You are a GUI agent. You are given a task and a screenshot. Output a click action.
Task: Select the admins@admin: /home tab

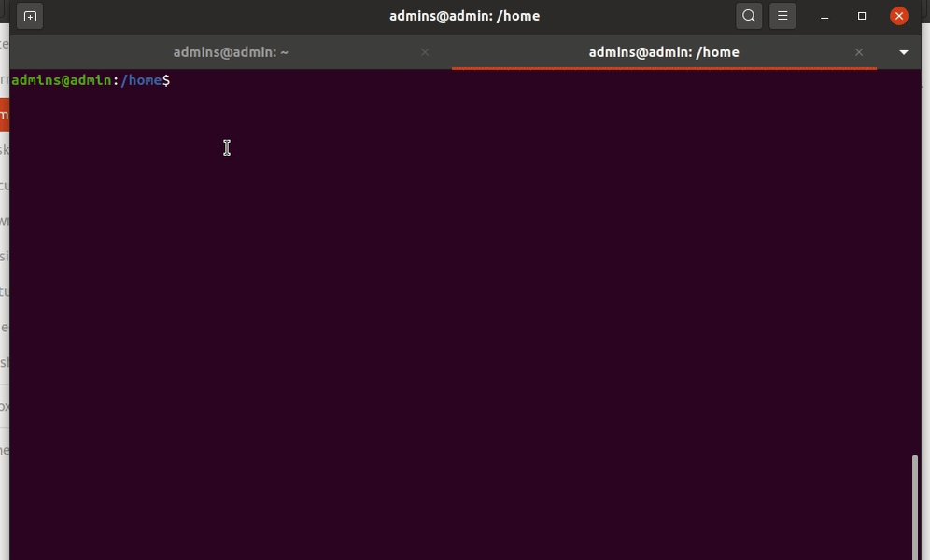click(664, 52)
